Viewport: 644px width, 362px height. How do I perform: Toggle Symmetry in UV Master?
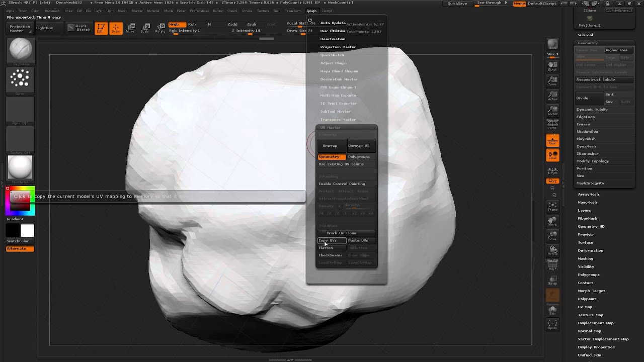[331, 157]
